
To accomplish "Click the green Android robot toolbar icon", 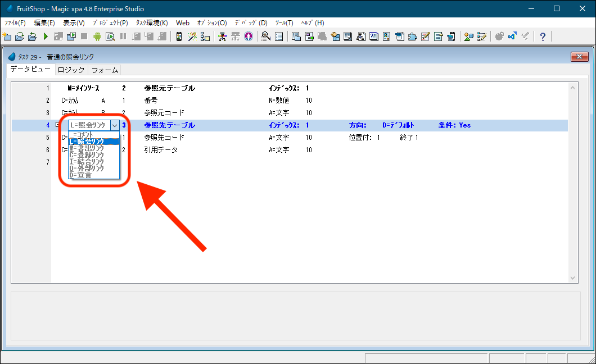I will pyautogui.click(x=97, y=37).
